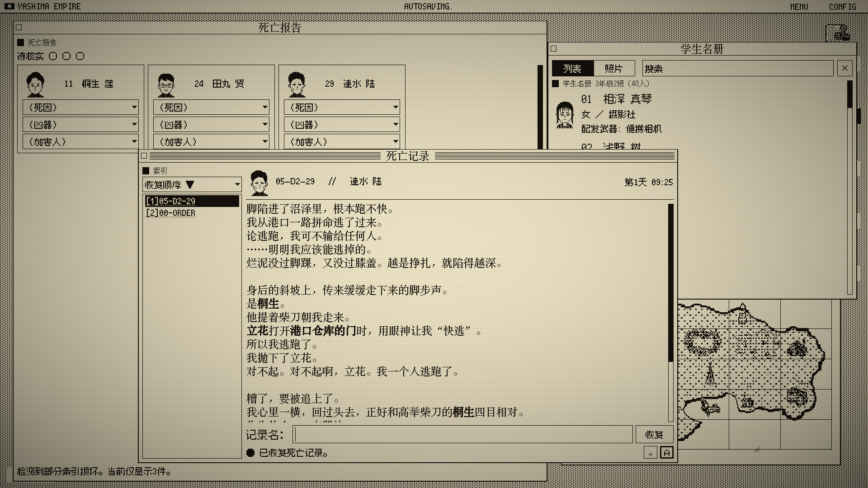Click the 恢复 button
The image size is (868, 488).
tap(654, 435)
